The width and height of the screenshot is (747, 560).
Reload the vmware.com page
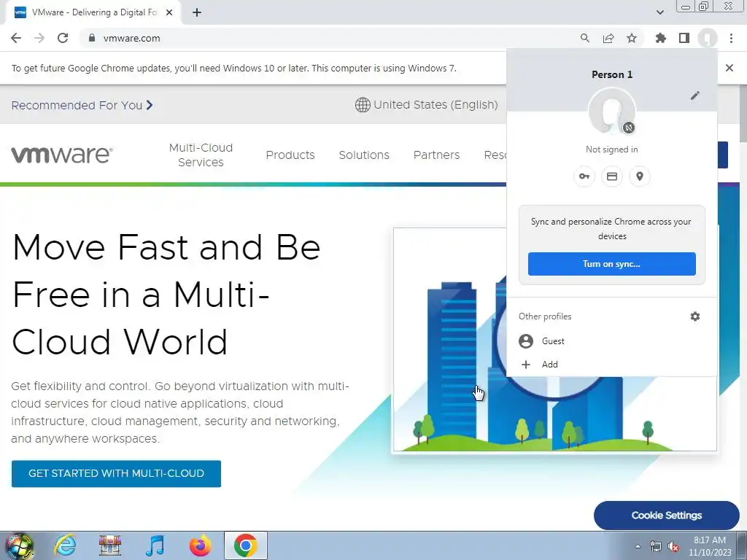63,38
